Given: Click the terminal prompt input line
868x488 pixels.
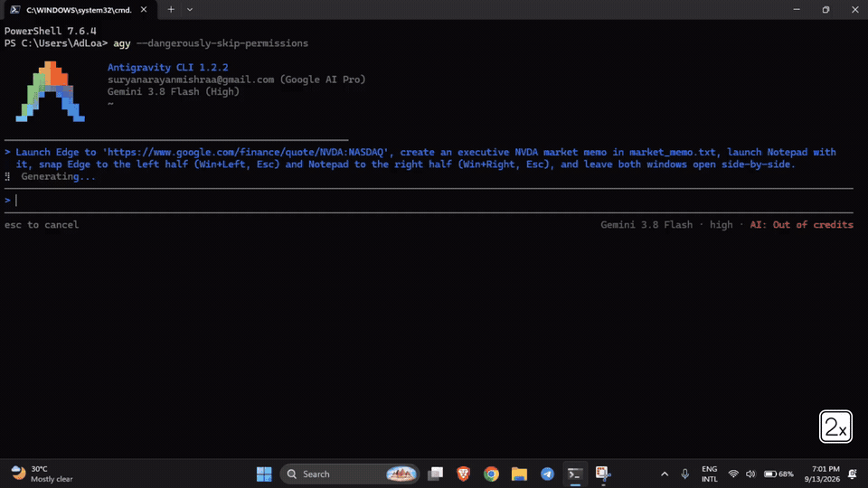Looking at the screenshot, I should click(x=429, y=201).
